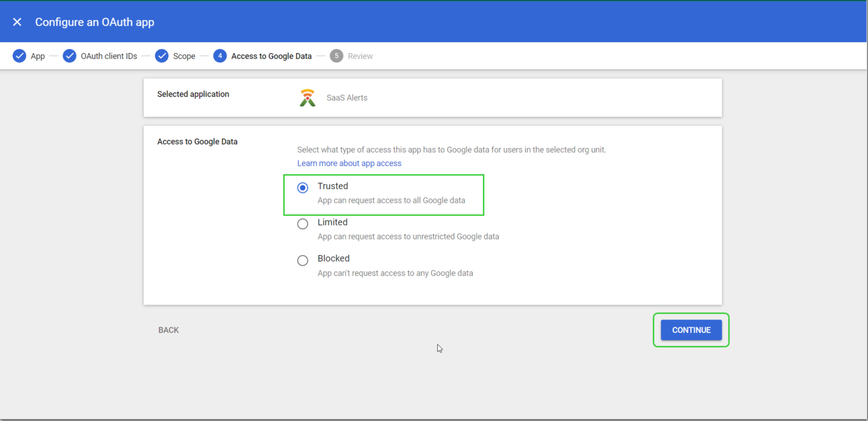Select the Trusted radio button
Viewport: 868px width, 421px height.
tap(303, 188)
